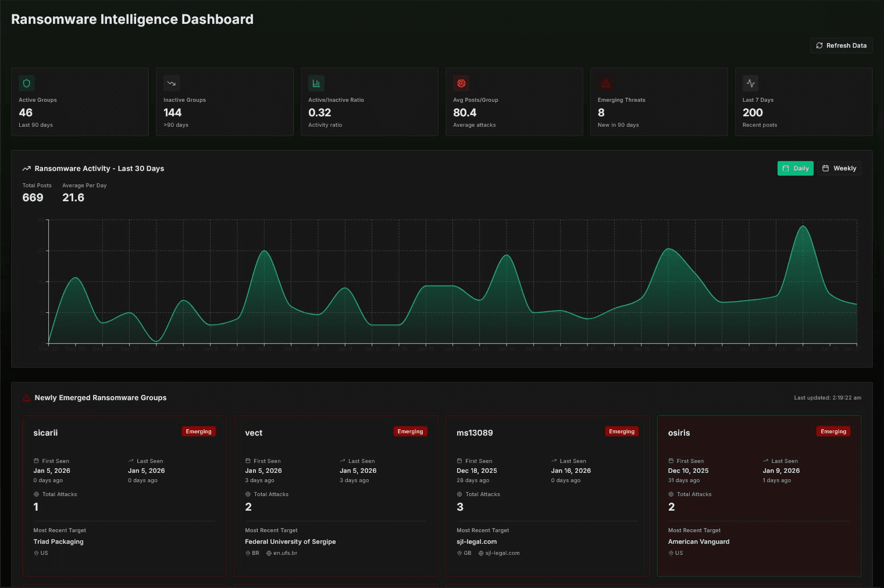884x588 pixels.
Task: Click the Emerging badge on osiris card
Action: pyautogui.click(x=833, y=431)
